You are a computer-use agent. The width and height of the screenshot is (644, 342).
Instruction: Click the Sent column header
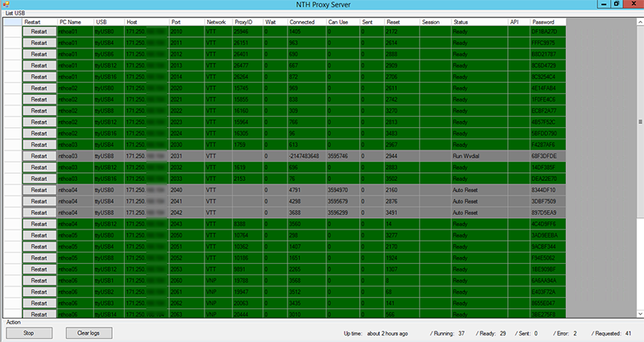click(372, 23)
